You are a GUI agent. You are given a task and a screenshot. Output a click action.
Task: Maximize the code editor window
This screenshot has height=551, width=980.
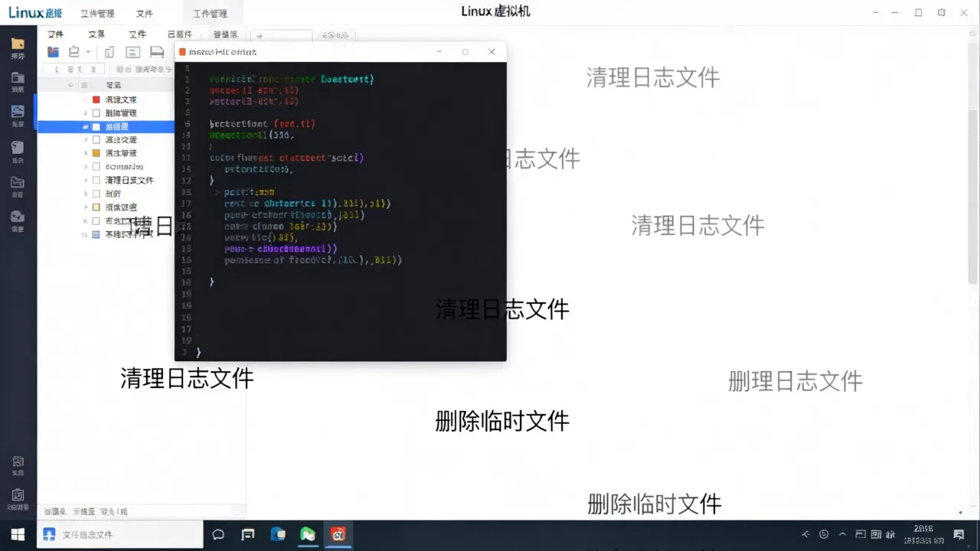pyautogui.click(x=465, y=52)
